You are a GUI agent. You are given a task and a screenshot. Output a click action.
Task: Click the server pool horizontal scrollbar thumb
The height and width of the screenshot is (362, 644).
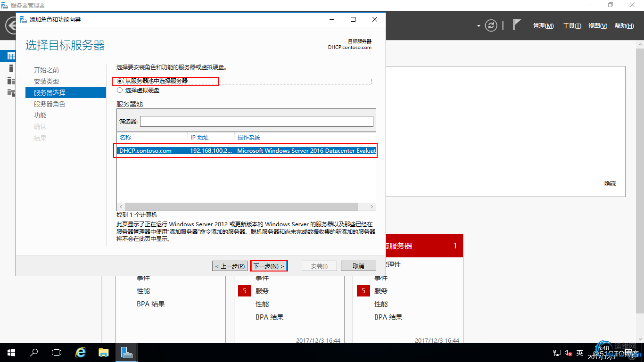(x=241, y=206)
